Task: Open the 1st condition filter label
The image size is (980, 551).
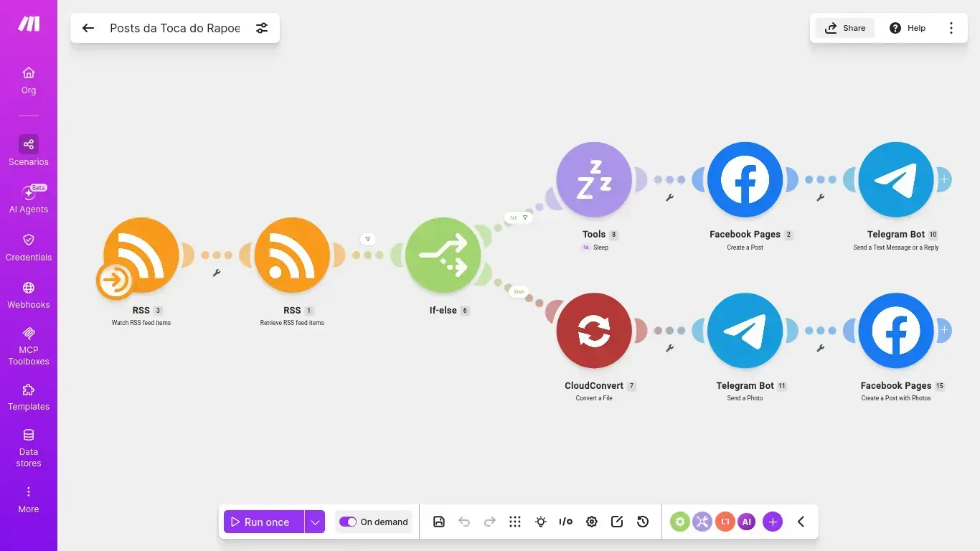Action: click(x=518, y=217)
